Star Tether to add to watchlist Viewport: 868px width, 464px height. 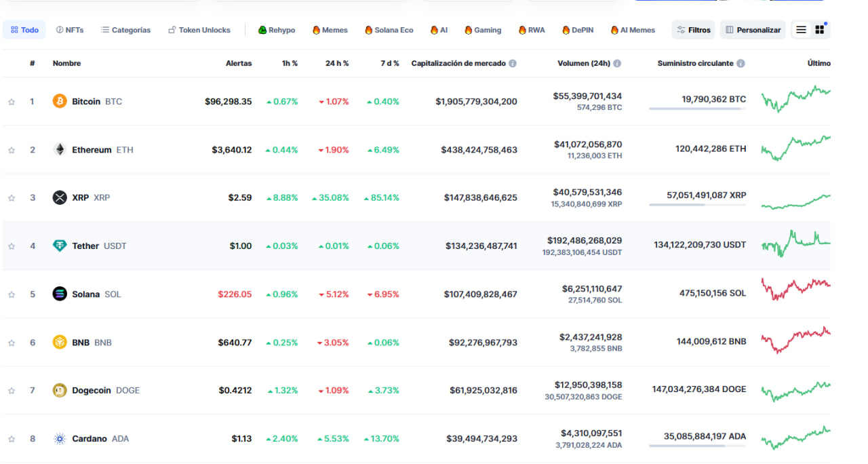coord(12,246)
